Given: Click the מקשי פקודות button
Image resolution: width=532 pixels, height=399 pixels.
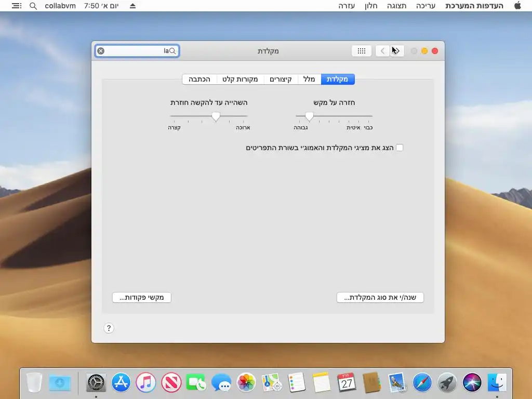Looking at the screenshot, I should tap(142, 298).
